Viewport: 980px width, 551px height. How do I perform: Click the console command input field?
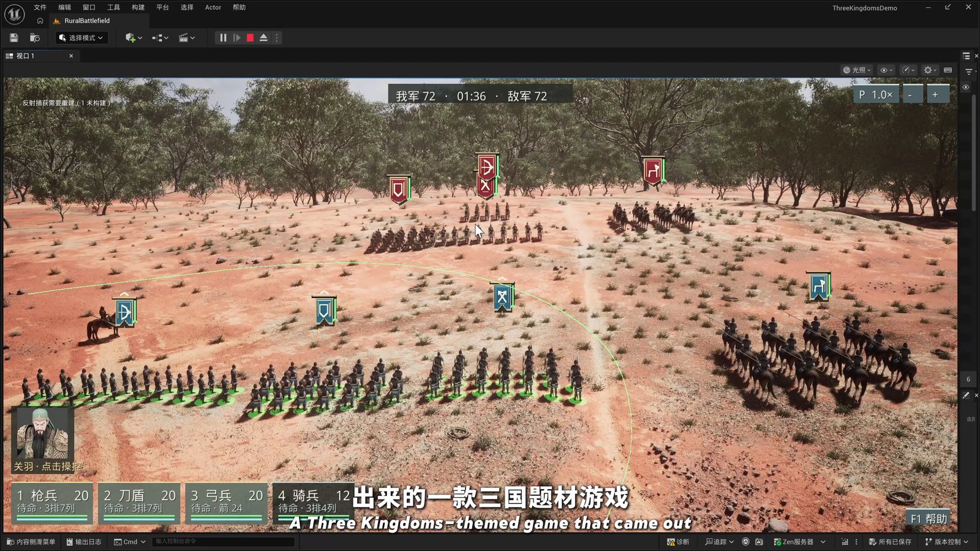point(224,541)
